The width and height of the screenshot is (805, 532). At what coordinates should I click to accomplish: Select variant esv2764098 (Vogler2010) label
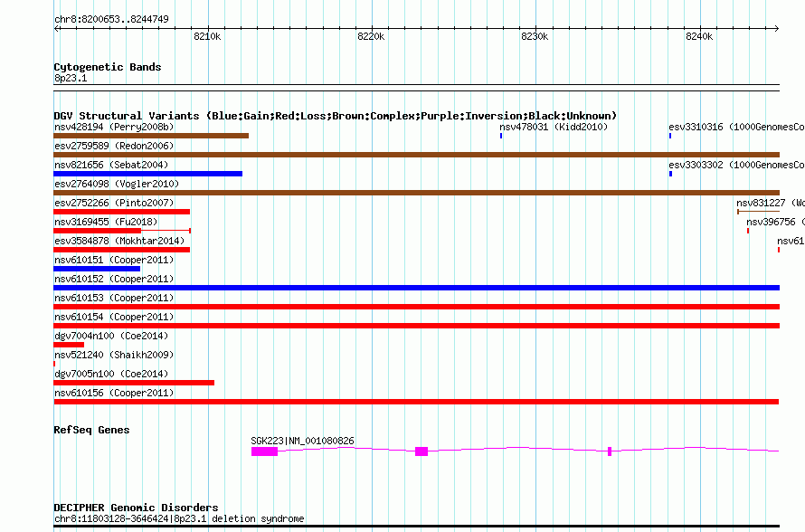pyautogui.click(x=117, y=184)
